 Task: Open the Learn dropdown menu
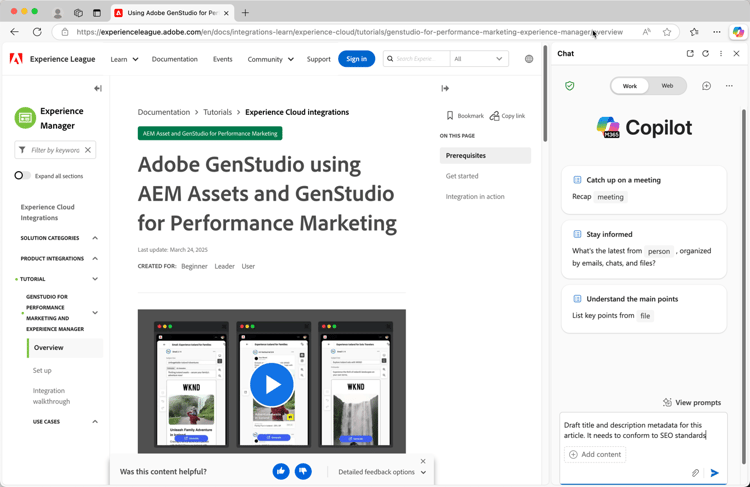(125, 59)
